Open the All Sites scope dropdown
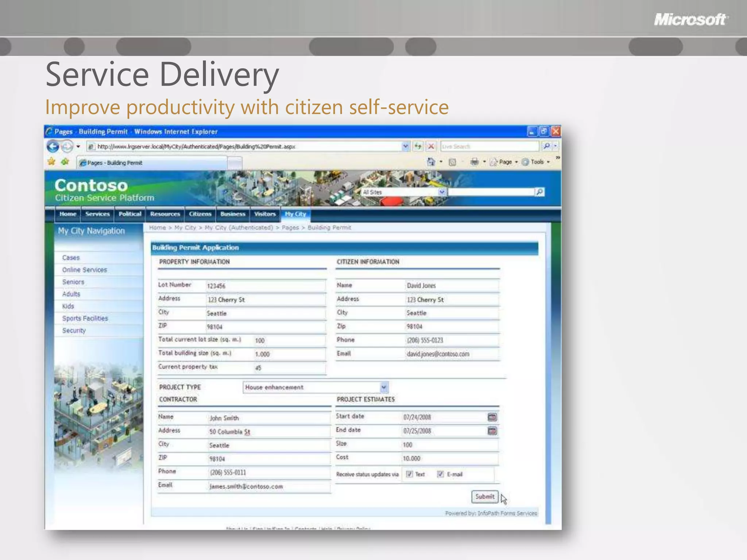 (x=442, y=192)
